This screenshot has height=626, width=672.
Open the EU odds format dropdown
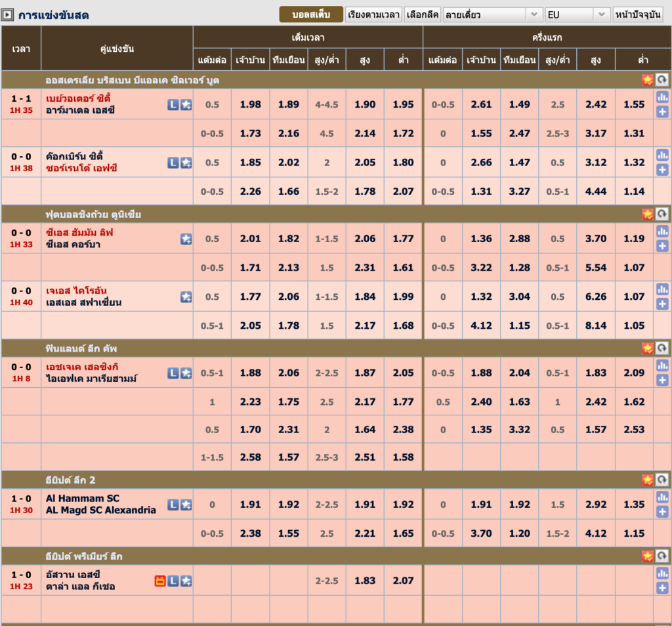tap(577, 14)
